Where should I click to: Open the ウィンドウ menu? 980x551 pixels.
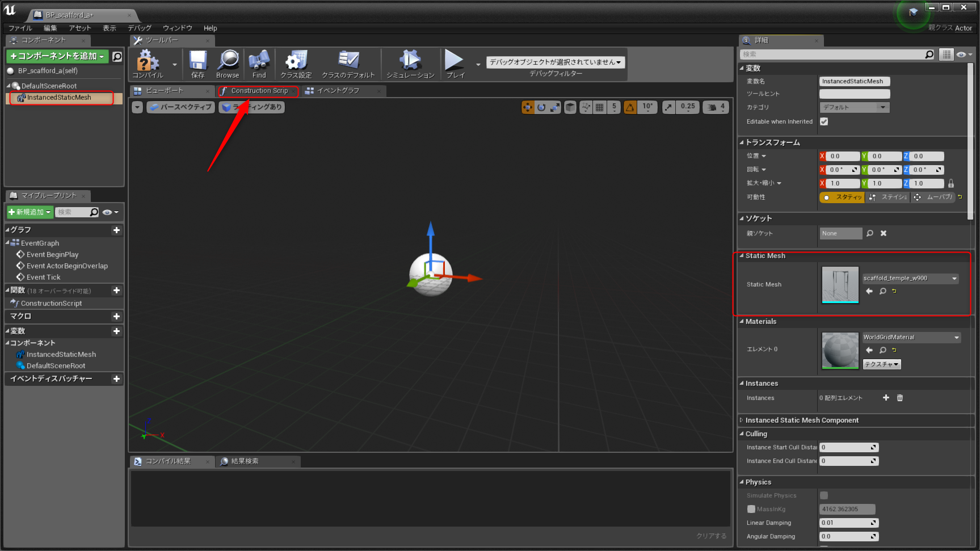(x=178, y=28)
